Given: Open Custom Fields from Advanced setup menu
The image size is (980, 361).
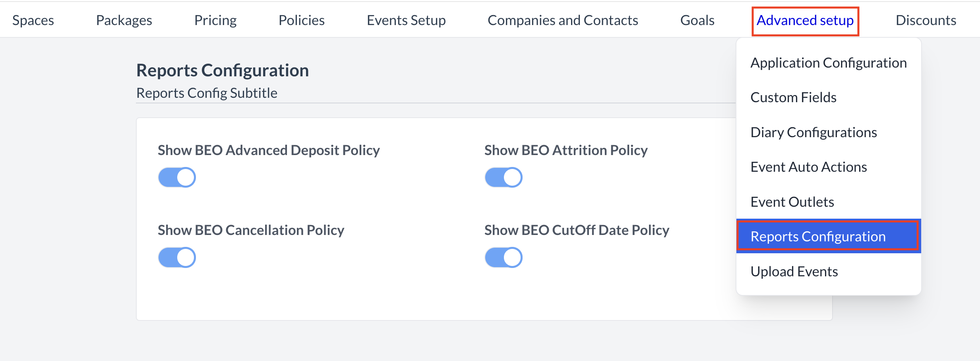Looking at the screenshot, I should 793,97.
